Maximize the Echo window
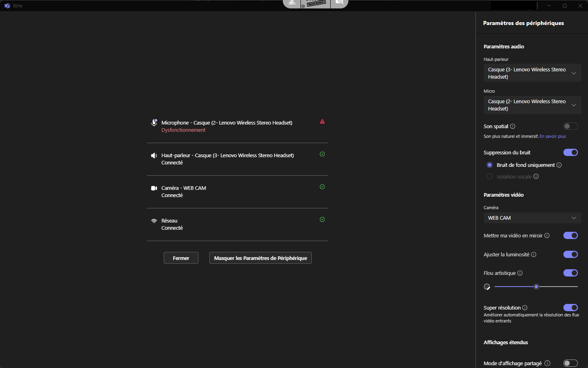 [x=565, y=6]
